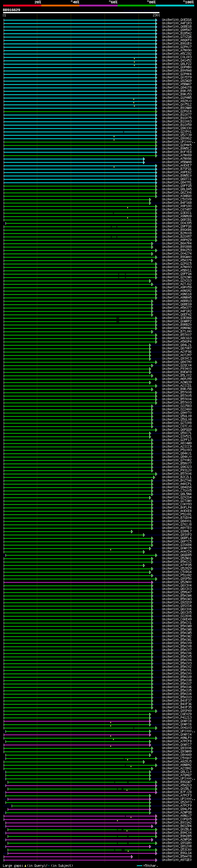Screen dimensions: 197x868
Task: Select label UniRef100_Q07512
Action: coord(176,104)
